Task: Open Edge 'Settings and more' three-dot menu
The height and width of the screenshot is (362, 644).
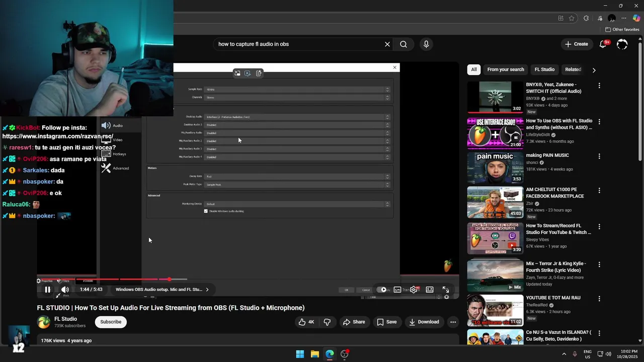Action: [624, 18]
